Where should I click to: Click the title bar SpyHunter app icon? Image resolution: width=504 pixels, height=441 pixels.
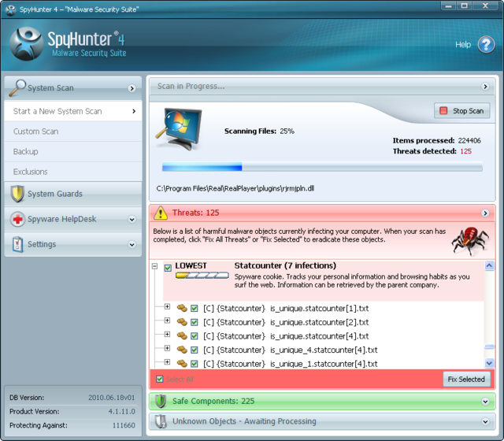10,9
